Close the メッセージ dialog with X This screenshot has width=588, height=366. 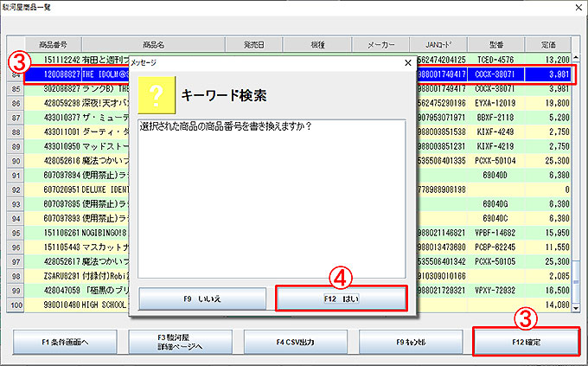click(408, 62)
